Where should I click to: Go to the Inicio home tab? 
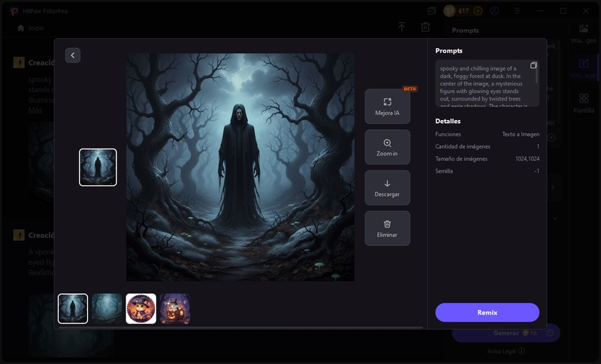click(30, 28)
